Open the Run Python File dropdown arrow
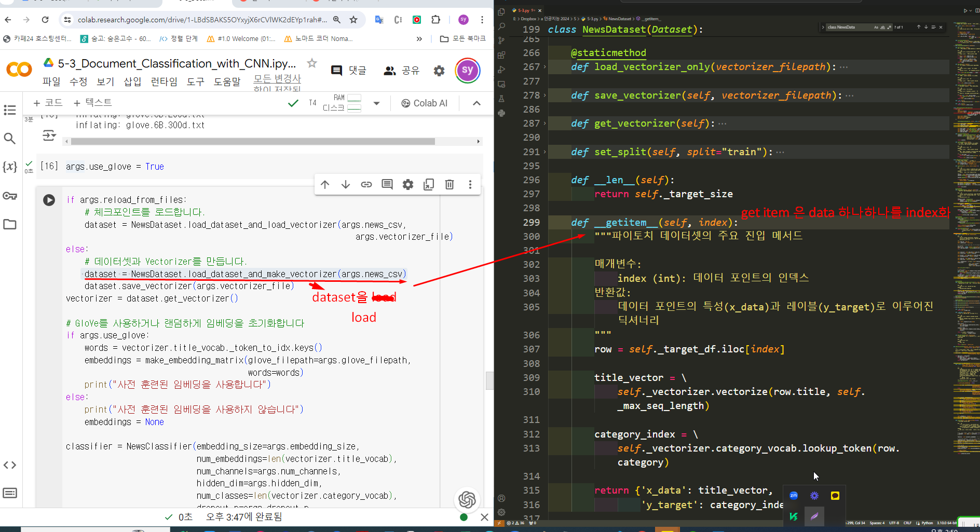This screenshot has height=532, width=980. [971, 10]
